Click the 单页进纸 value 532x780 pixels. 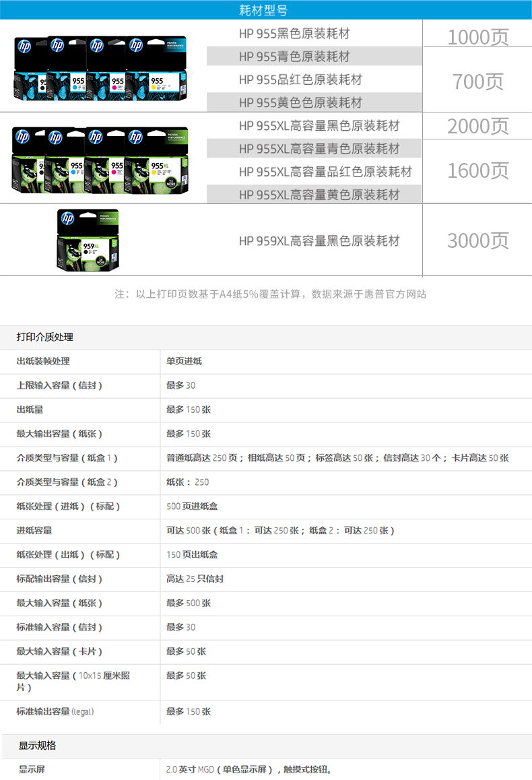coord(184,361)
